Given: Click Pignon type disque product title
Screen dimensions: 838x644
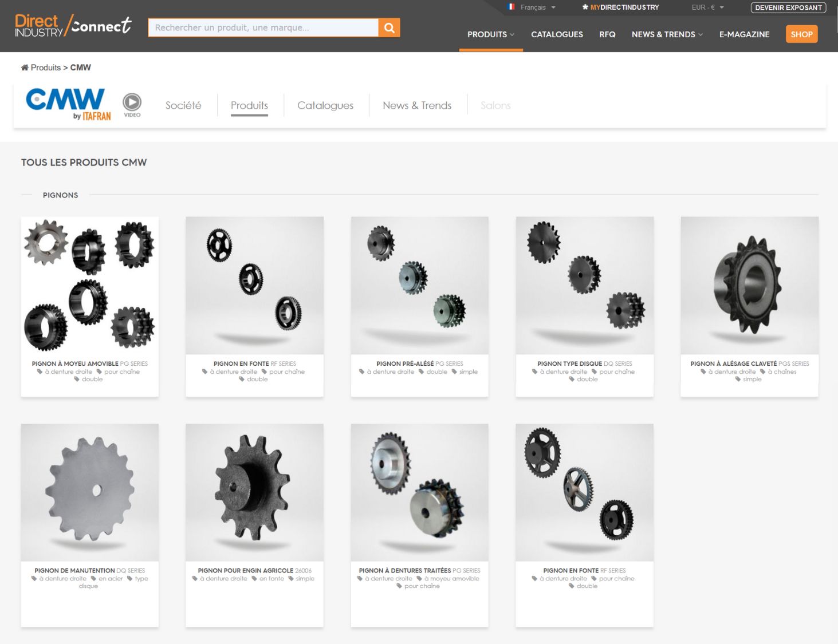Looking at the screenshot, I should pos(569,364).
